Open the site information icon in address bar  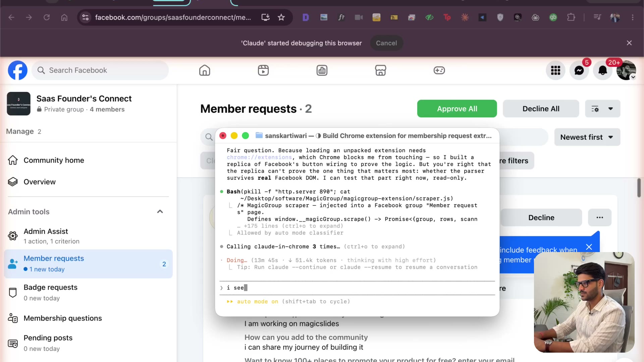[86, 17]
